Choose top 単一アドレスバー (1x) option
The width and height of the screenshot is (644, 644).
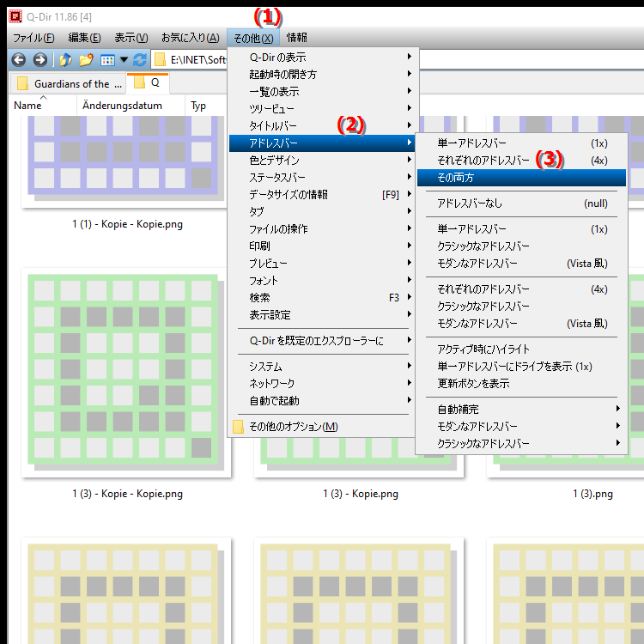click(x=521, y=143)
